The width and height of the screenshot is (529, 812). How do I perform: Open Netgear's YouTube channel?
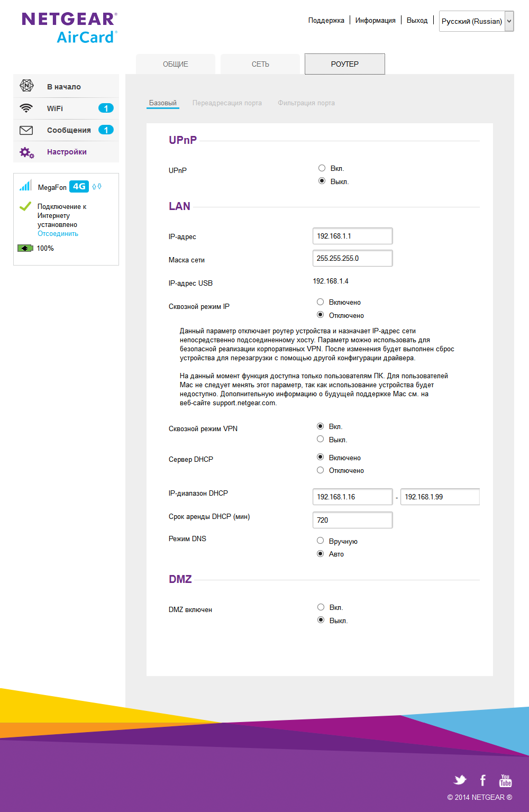pyautogui.click(x=505, y=780)
